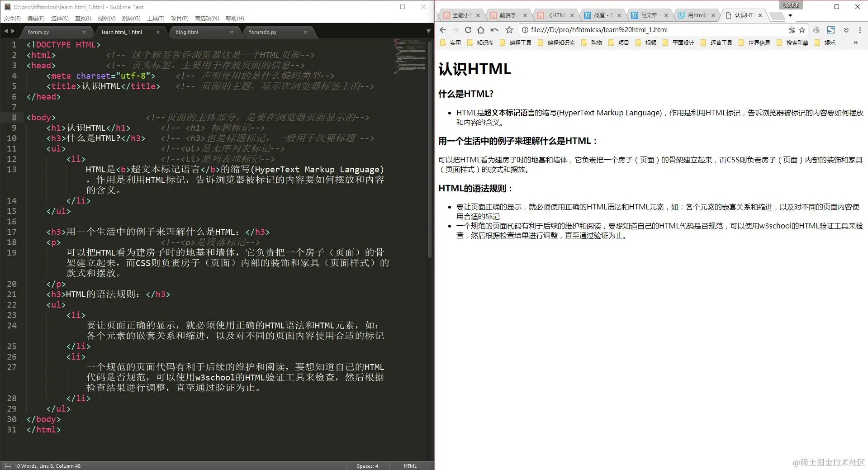Viewport: 868px width, 470px height.
Task: Switch to the 《HTM browser tab
Action: coord(555,15)
